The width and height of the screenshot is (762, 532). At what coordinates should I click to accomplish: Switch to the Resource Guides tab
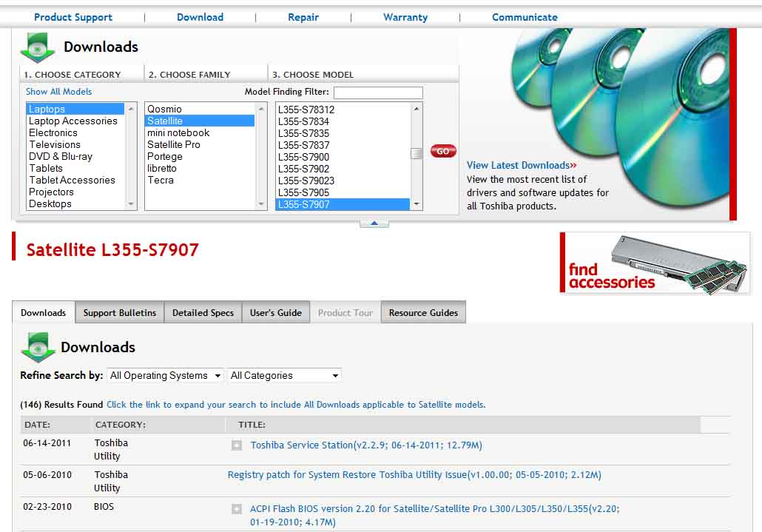pos(423,312)
